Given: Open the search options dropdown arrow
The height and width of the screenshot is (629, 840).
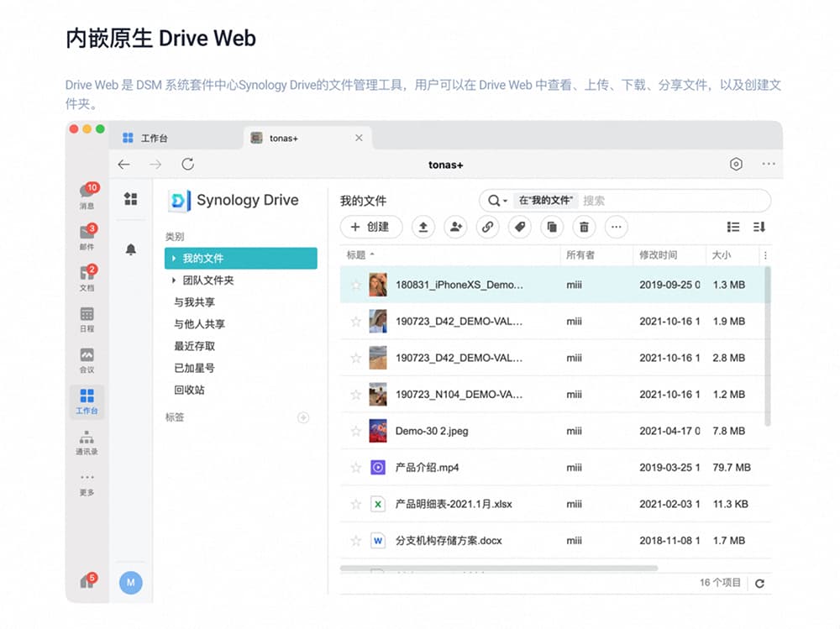Looking at the screenshot, I should point(505,201).
